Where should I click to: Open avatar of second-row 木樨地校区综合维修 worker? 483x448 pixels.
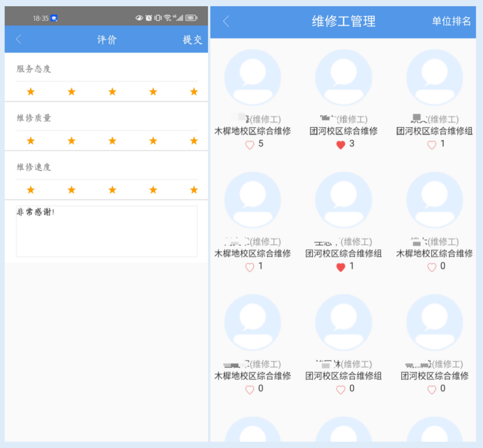pos(253,199)
